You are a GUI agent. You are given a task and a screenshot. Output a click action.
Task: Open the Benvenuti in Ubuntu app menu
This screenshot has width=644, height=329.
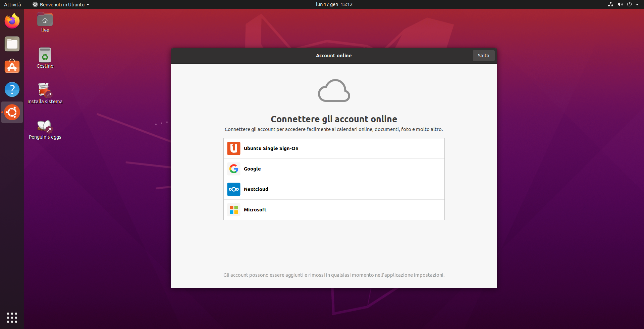click(61, 4)
